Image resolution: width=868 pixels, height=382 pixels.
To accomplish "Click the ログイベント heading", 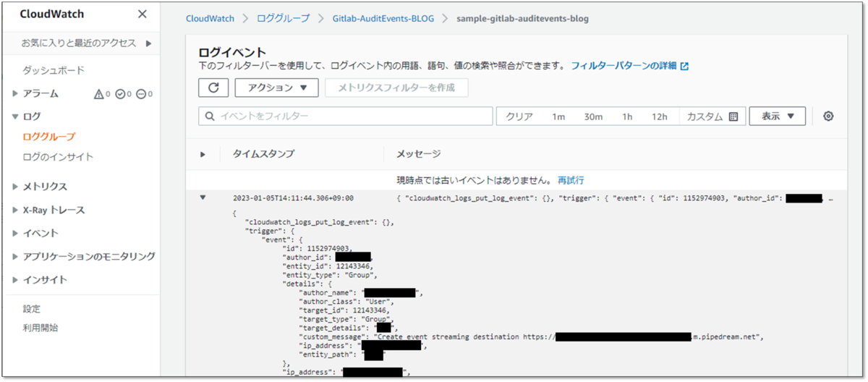I will point(232,53).
